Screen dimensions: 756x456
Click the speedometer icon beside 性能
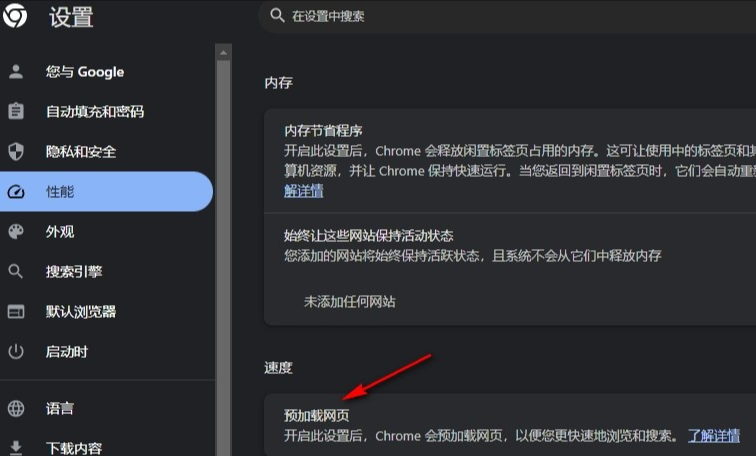click(x=16, y=191)
